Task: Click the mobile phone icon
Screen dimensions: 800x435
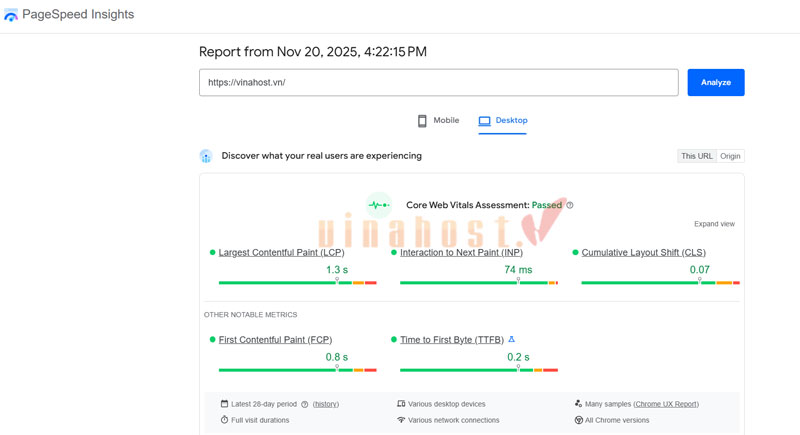Action: [x=422, y=121]
